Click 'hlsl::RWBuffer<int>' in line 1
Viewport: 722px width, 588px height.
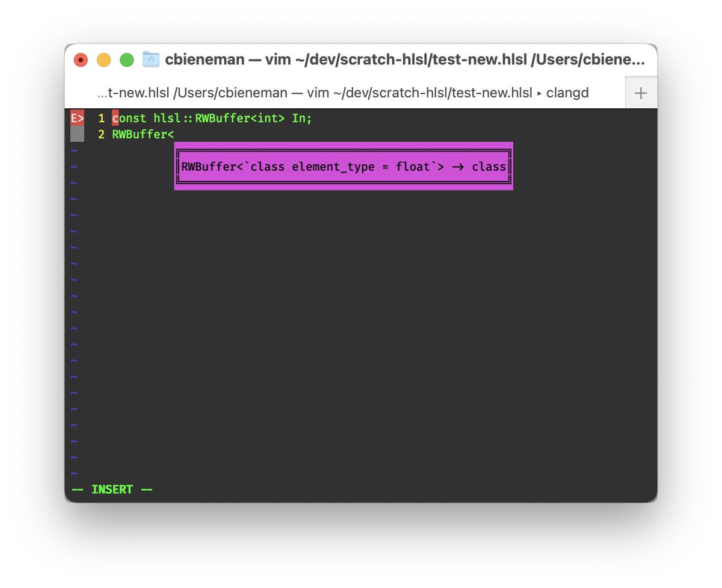point(219,118)
